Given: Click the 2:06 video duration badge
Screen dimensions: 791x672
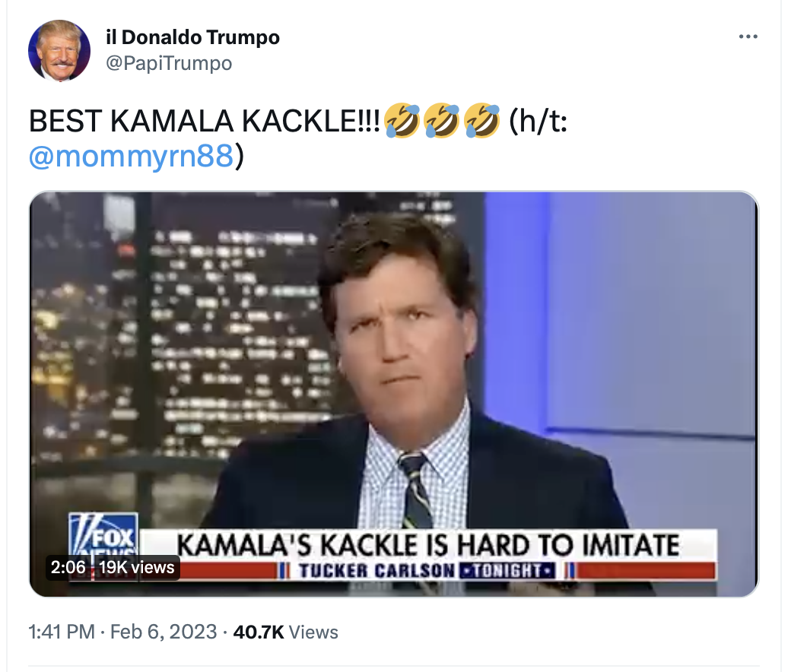Looking at the screenshot, I should click(68, 567).
